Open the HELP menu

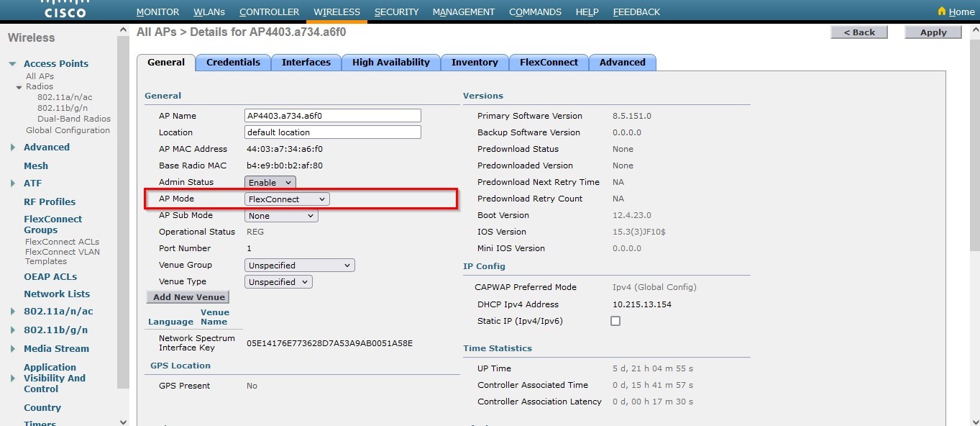(x=587, y=12)
